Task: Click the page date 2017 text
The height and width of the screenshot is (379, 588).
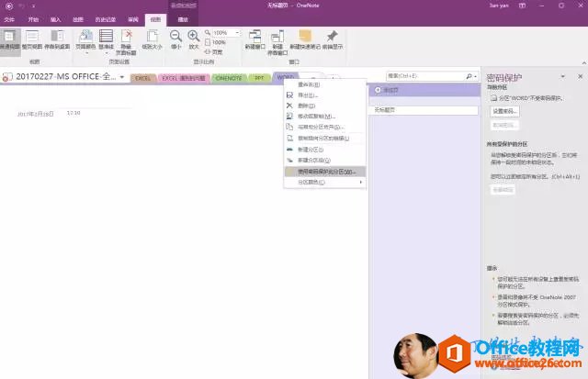Action: point(35,114)
